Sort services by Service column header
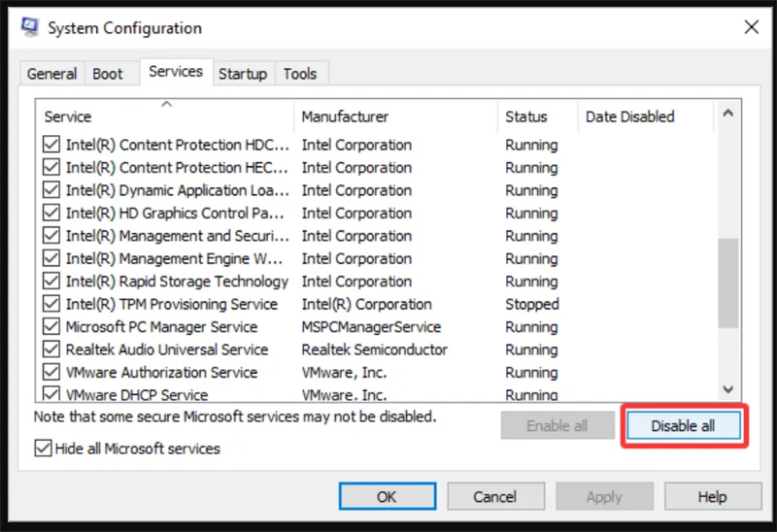 tap(165, 116)
